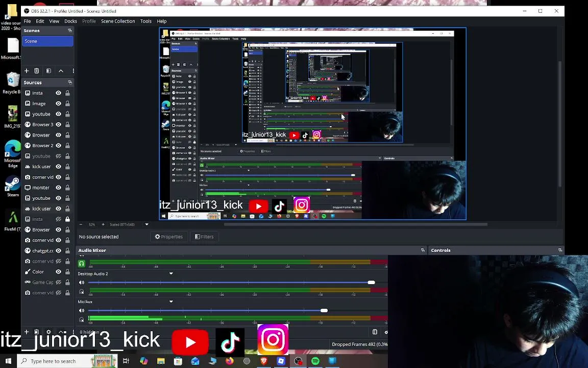Toggle the lock on the moniter source
The width and height of the screenshot is (588, 368).
pos(67,188)
